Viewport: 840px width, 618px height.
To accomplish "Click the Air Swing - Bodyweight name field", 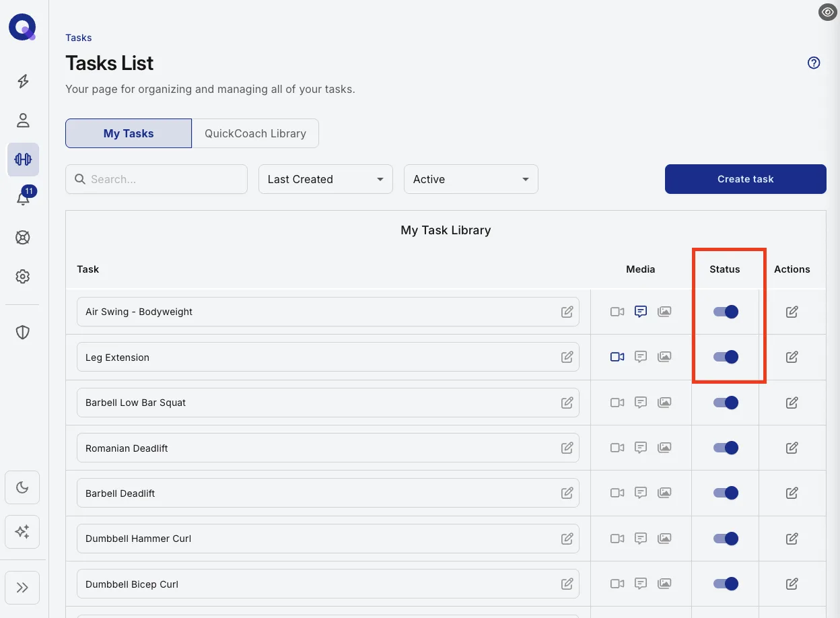I will pos(328,312).
